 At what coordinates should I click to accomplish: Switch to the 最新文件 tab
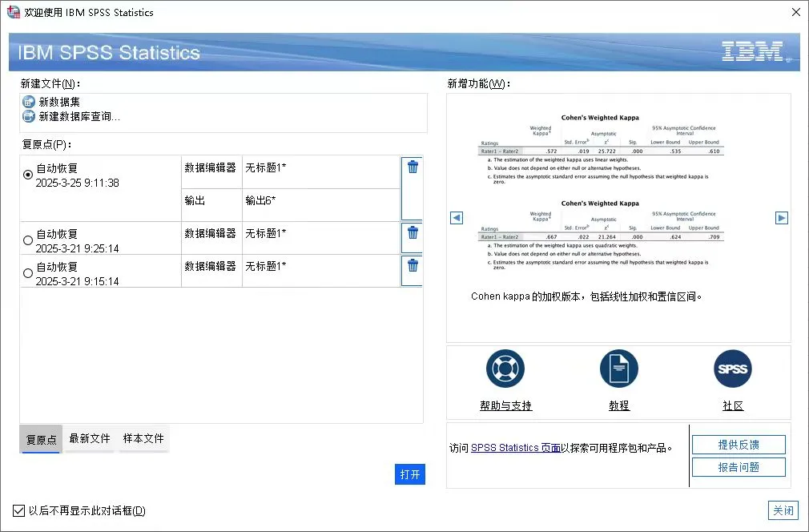tap(90, 438)
